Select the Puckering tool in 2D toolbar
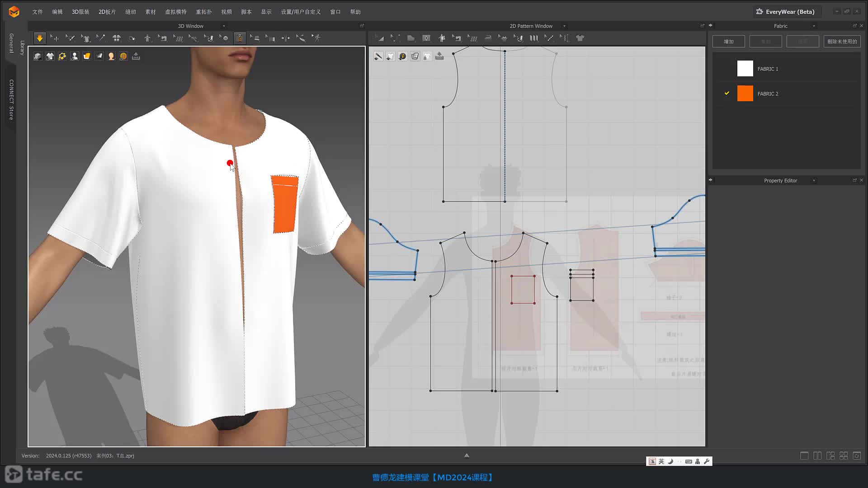 [x=565, y=38]
